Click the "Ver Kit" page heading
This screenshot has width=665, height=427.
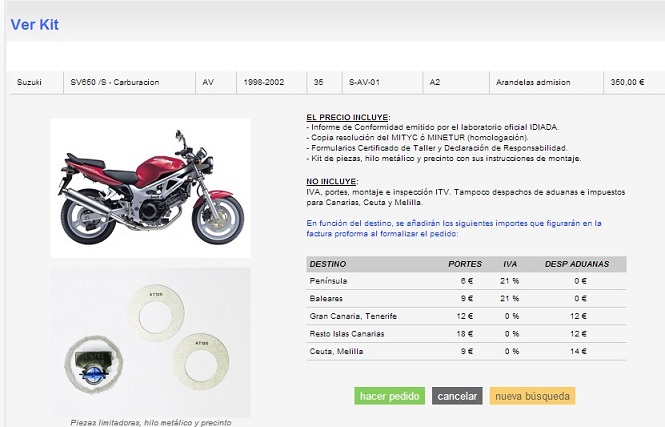[x=35, y=25]
